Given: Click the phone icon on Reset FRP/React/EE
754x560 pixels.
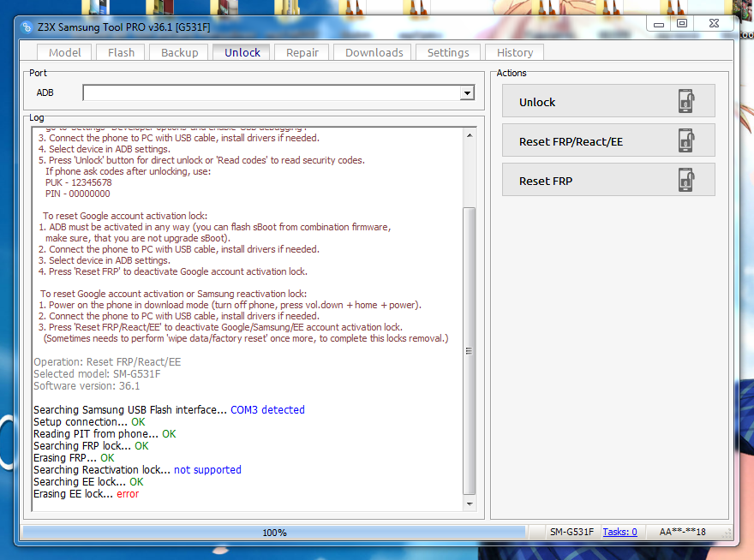Looking at the screenshot, I should [x=686, y=140].
